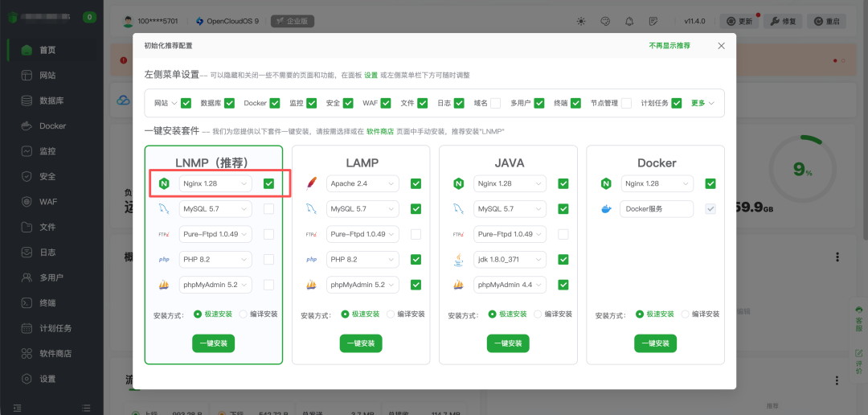Expand the 网站 chevron in menu settings

[174, 103]
